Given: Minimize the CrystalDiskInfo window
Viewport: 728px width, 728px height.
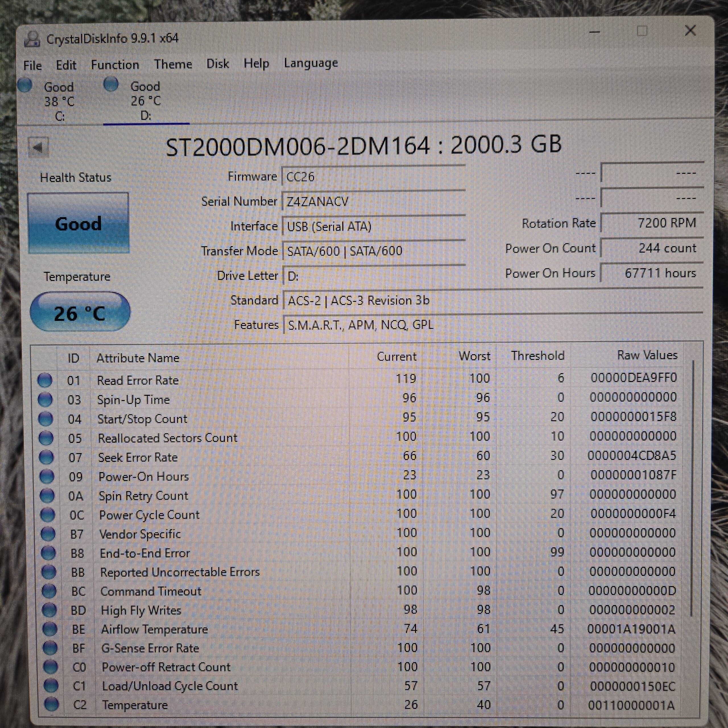Looking at the screenshot, I should 594,32.
